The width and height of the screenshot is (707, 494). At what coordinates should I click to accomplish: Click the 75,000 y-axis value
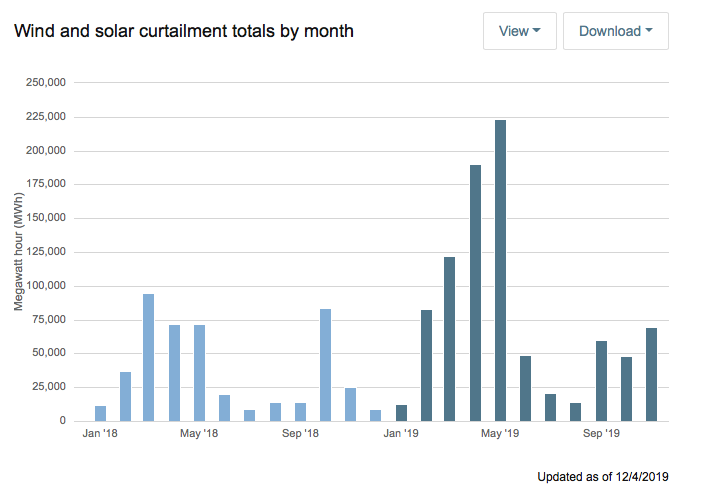click(x=49, y=320)
